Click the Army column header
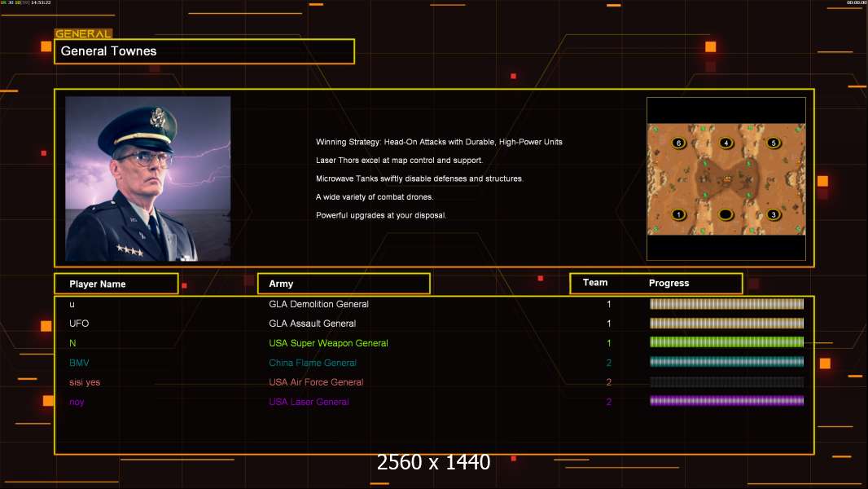 [344, 284]
